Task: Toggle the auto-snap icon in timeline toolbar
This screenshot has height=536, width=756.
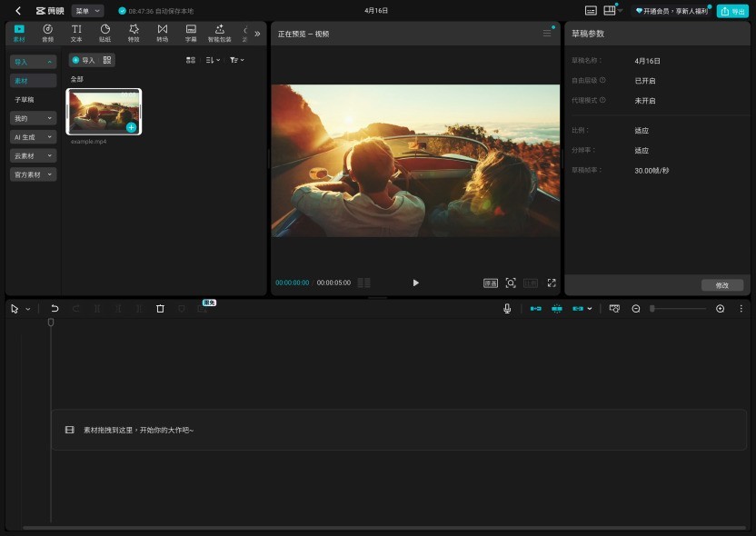Action: tap(557, 309)
